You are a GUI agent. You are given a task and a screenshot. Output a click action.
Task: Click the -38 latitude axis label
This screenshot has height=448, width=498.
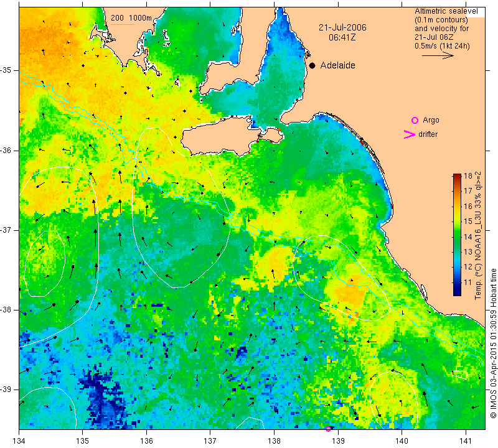7,310
